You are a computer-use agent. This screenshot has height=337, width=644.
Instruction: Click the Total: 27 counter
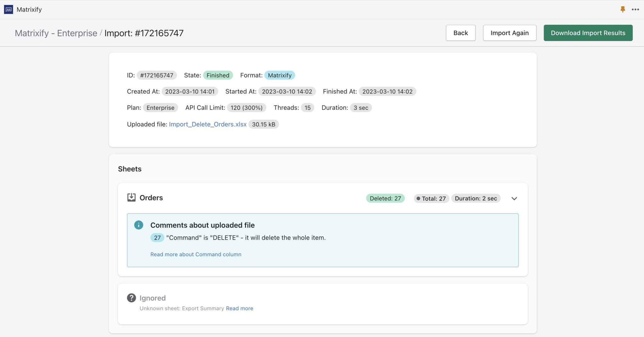(431, 198)
